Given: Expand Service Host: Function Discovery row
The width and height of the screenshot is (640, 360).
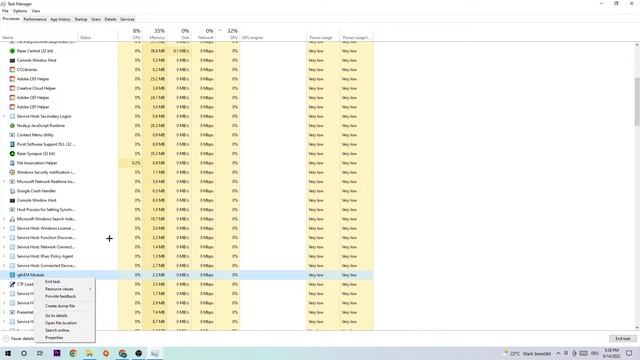Looking at the screenshot, I should point(4,238).
